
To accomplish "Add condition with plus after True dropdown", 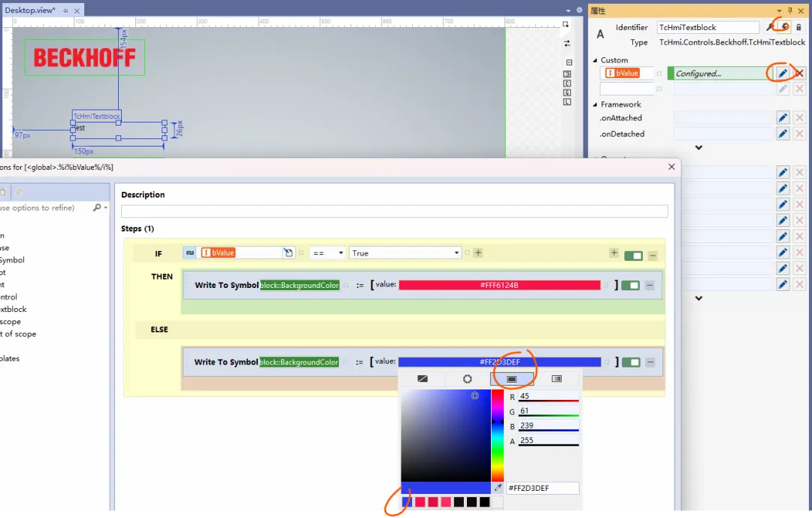I will click(x=478, y=253).
